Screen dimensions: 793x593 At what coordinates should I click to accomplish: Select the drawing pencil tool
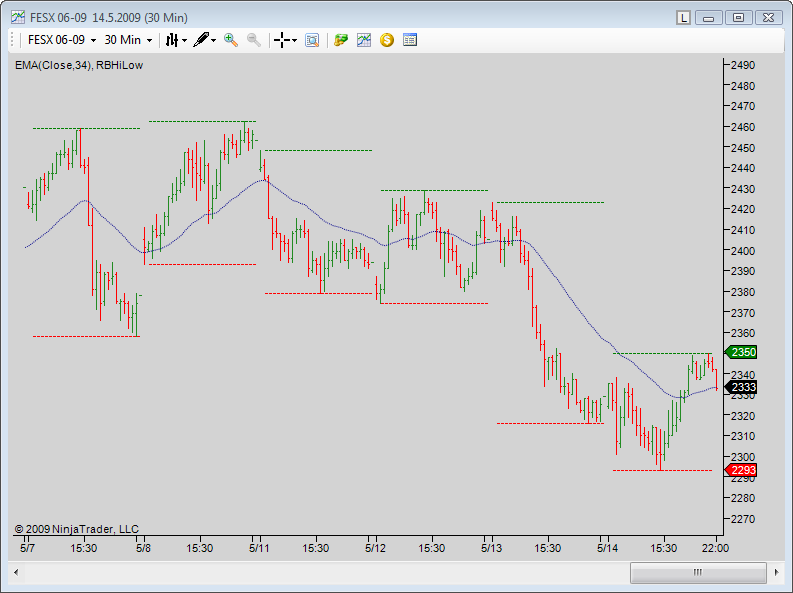201,39
